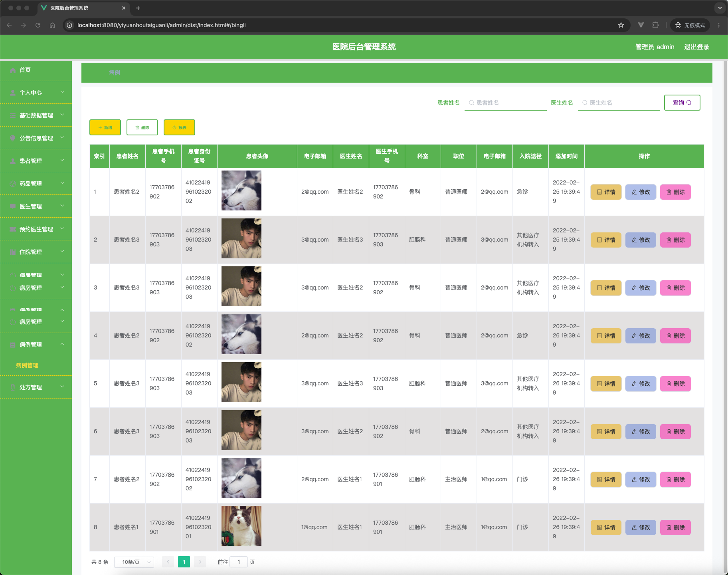This screenshot has width=728, height=575.
Task: Click the 添加时间 column header
Action: point(566,156)
